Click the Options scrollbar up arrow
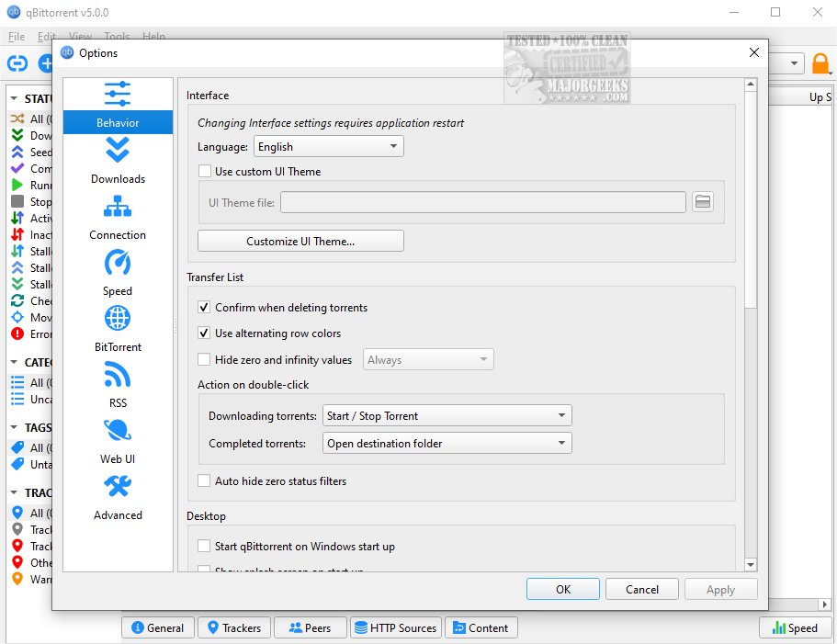837x644 pixels. (x=751, y=85)
